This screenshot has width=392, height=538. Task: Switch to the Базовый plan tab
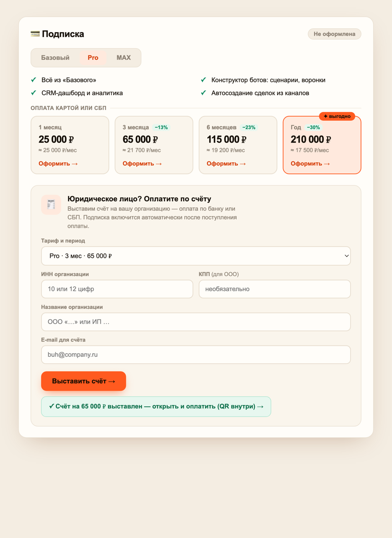coord(55,57)
